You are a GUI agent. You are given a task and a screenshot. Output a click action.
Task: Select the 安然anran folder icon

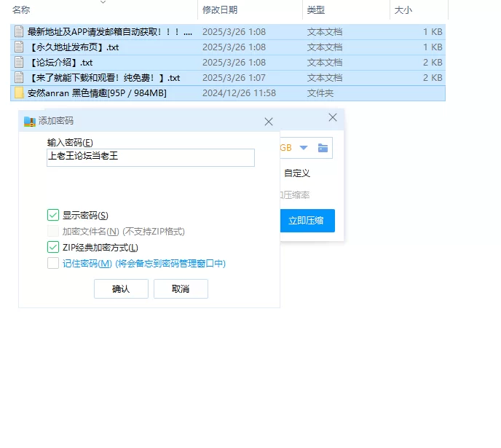click(19, 93)
